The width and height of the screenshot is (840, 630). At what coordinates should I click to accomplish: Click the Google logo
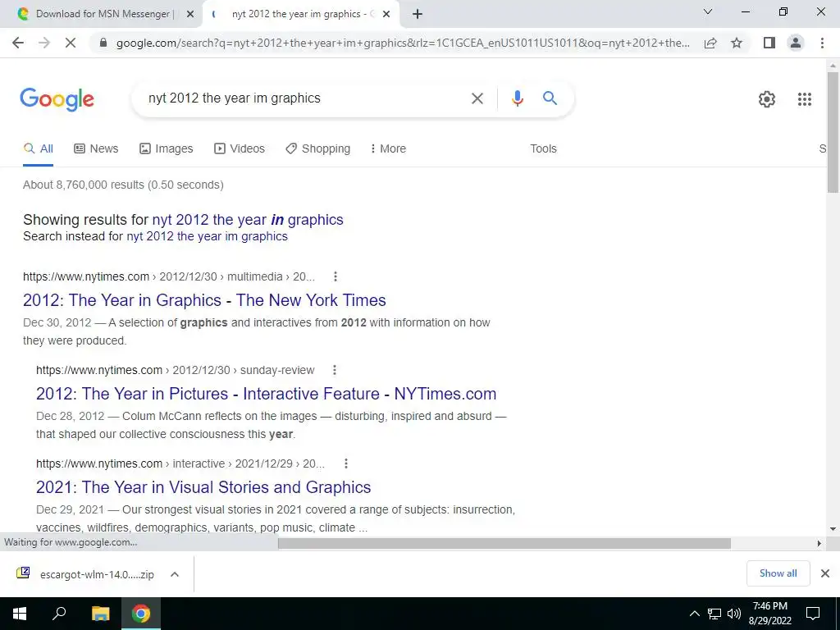[x=57, y=99]
